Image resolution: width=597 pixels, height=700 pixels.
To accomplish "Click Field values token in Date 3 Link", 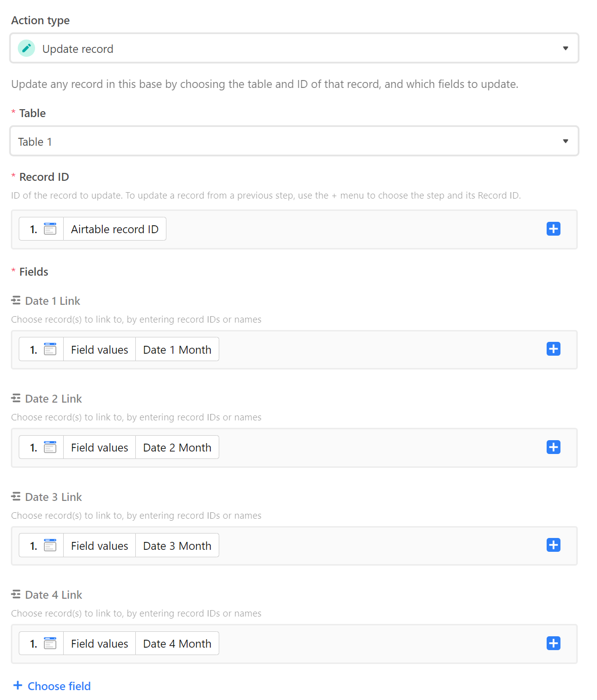I will pos(100,546).
